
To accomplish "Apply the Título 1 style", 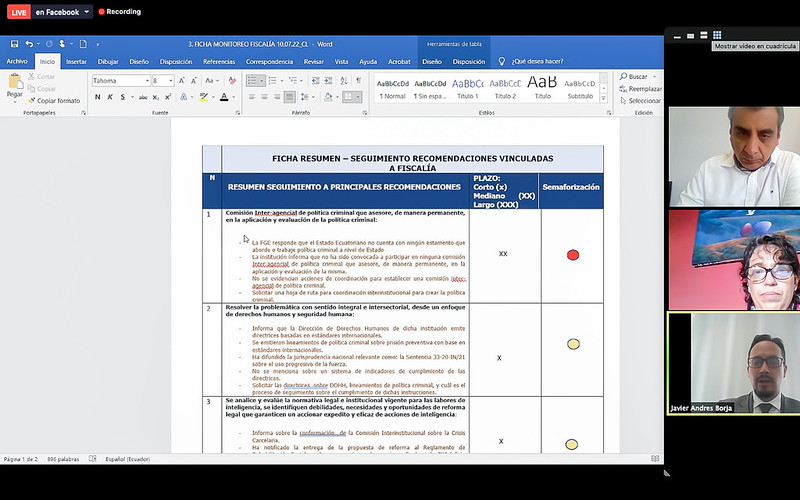I will (x=468, y=88).
